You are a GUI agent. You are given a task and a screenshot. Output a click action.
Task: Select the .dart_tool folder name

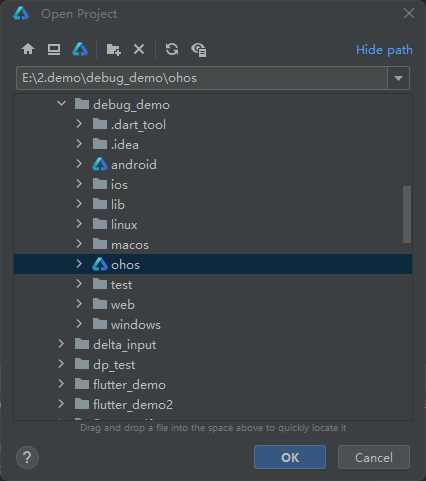(x=138, y=125)
